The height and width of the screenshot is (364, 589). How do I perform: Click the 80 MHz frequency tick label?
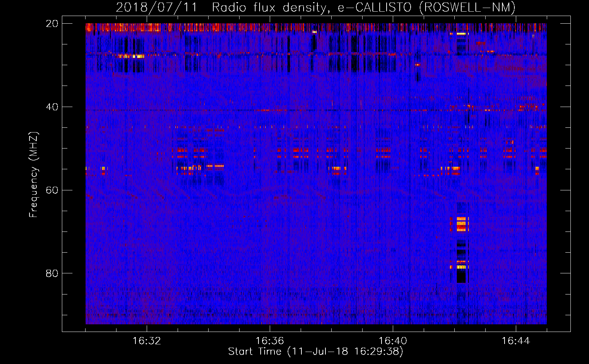click(52, 273)
